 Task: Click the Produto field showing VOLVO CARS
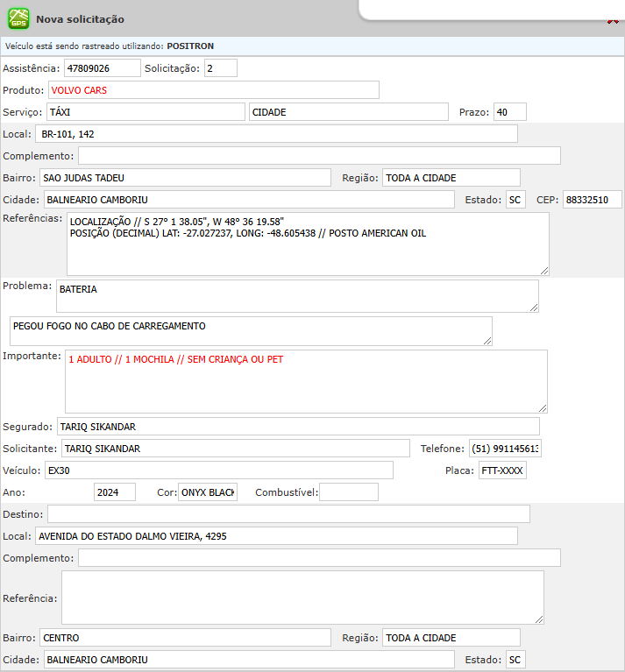(x=213, y=90)
